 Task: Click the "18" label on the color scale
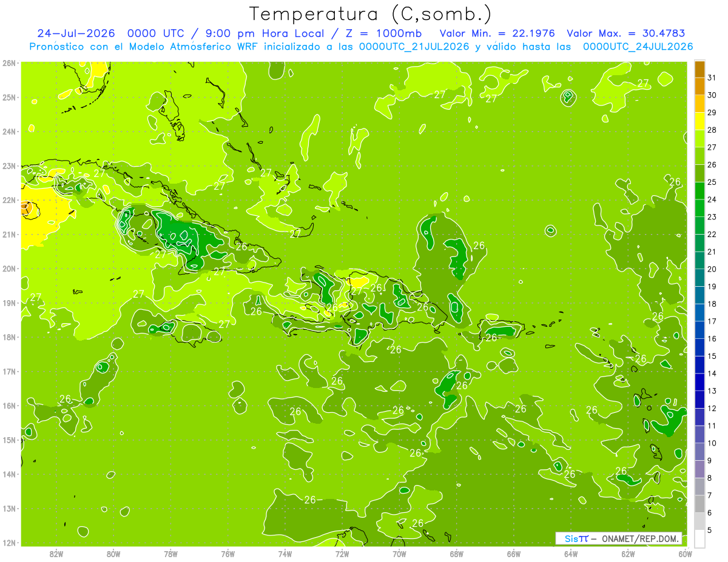coord(712,304)
